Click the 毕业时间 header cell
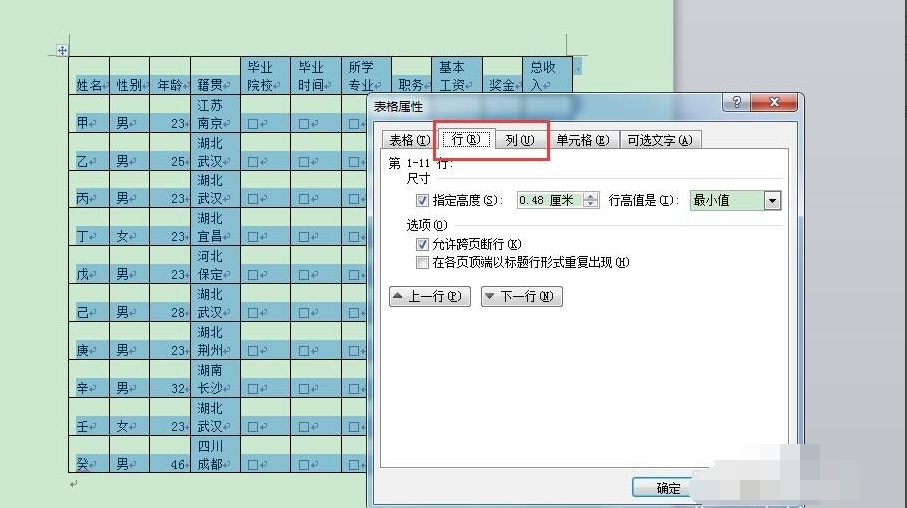Screen dimensions: 907x508 click(x=316, y=75)
